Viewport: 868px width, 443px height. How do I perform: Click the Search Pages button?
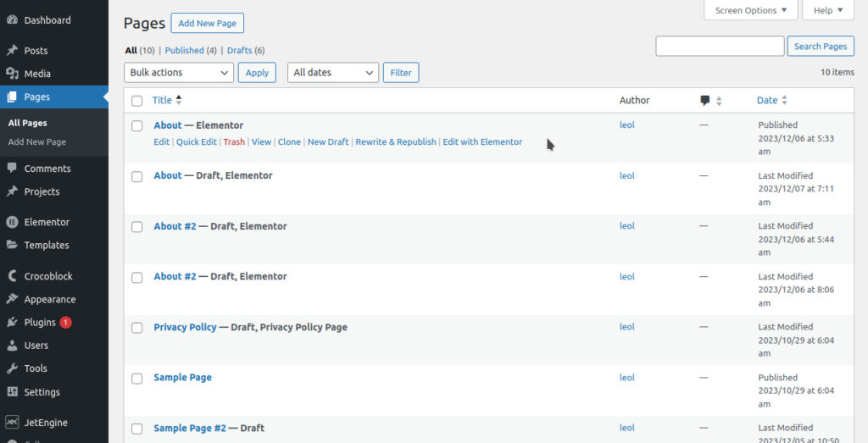(821, 47)
